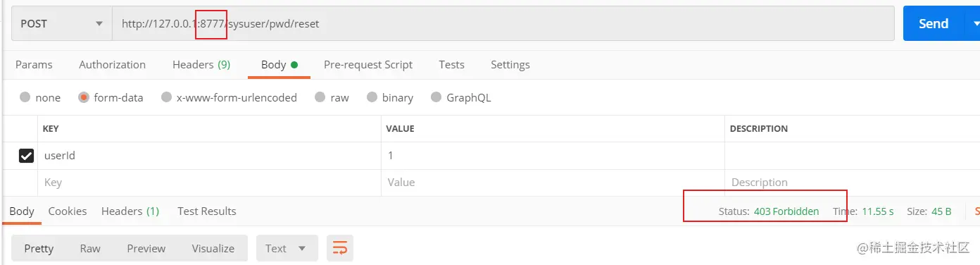
Task: Open the POST method dropdown
Action: click(62, 23)
